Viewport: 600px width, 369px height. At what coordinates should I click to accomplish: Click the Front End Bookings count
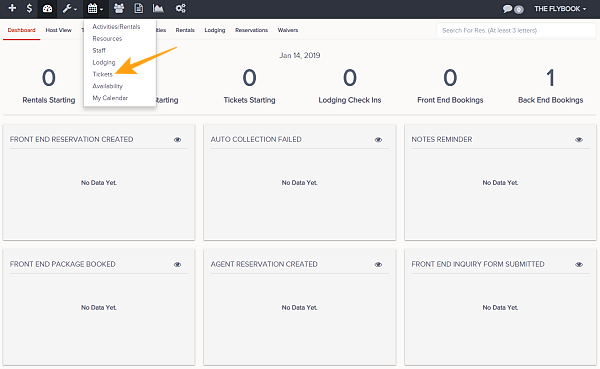click(450, 78)
